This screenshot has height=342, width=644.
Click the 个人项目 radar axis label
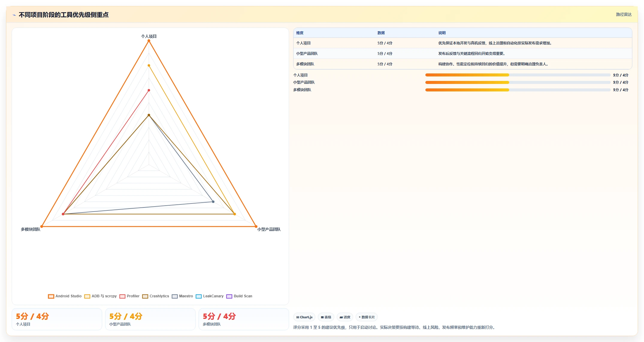(x=149, y=36)
